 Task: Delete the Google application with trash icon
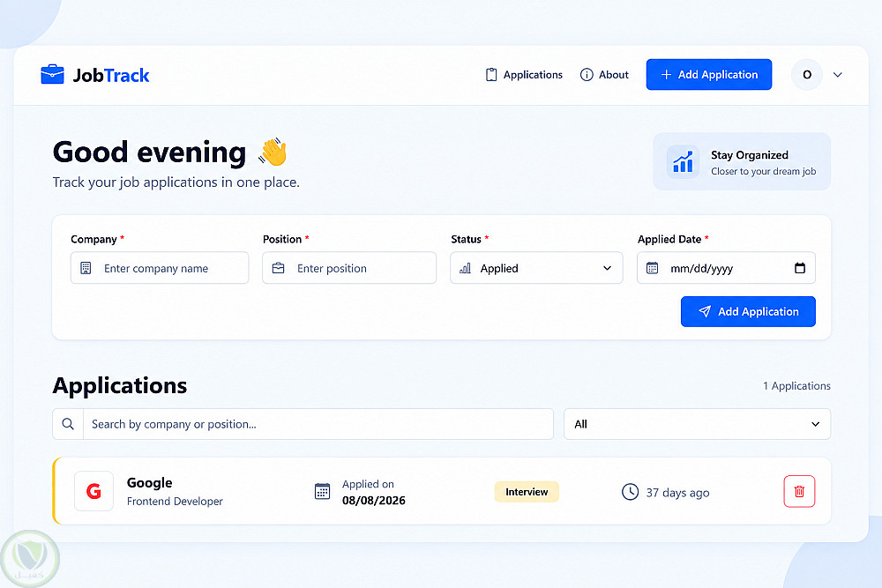click(799, 491)
